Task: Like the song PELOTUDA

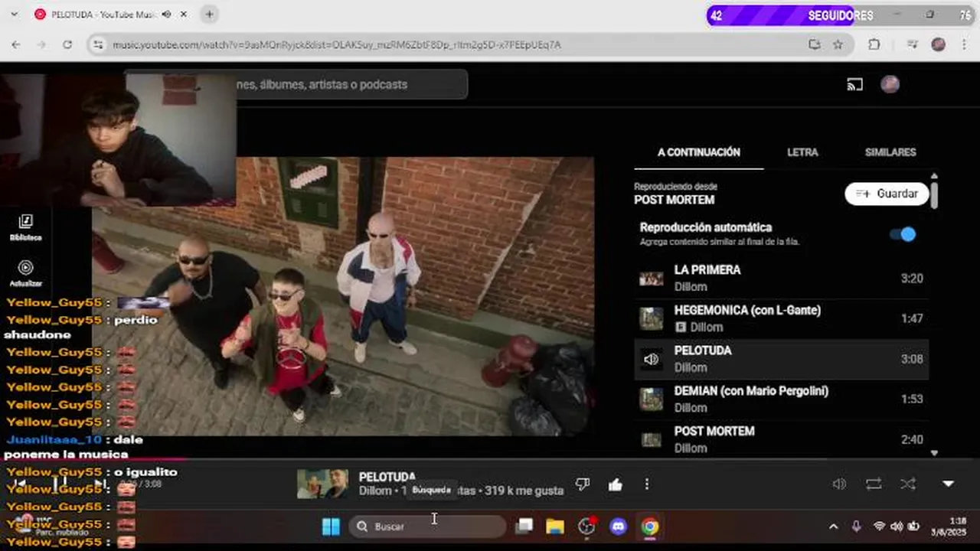Action: [615, 484]
